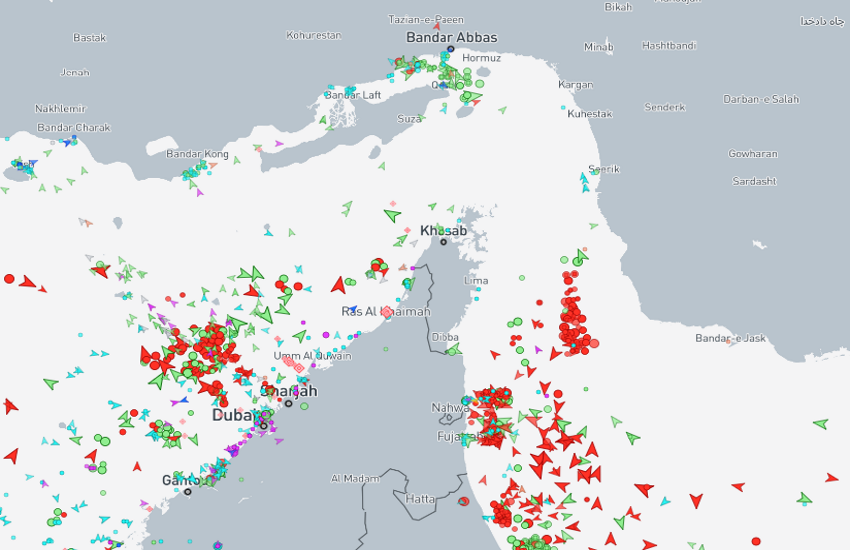Select the Khasab place name
The width and height of the screenshot is (850, 550).
coord(444,230)
